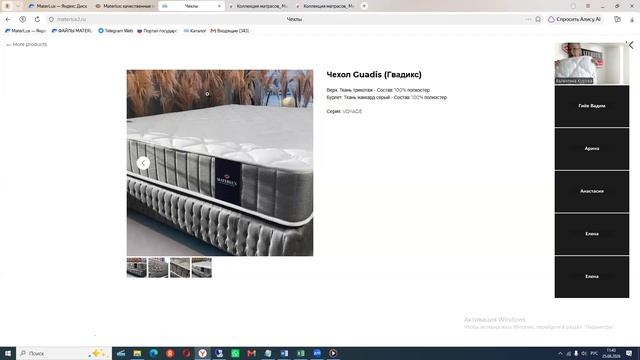Viewport: 640px width, 360px height.
Task: Select the fourth mattress thumbnail
Action: [x=202, y=267]
